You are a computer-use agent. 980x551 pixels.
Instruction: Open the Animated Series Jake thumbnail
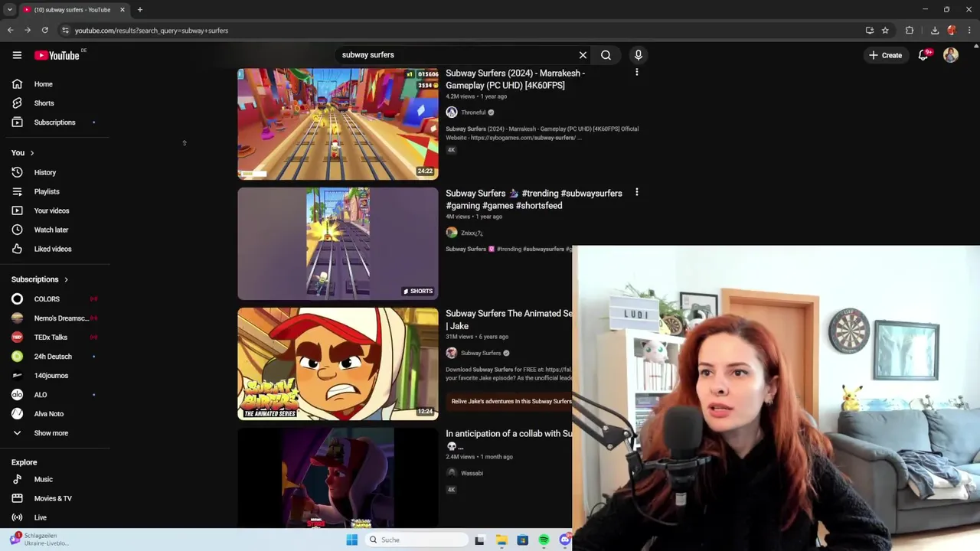click(338, 364)
